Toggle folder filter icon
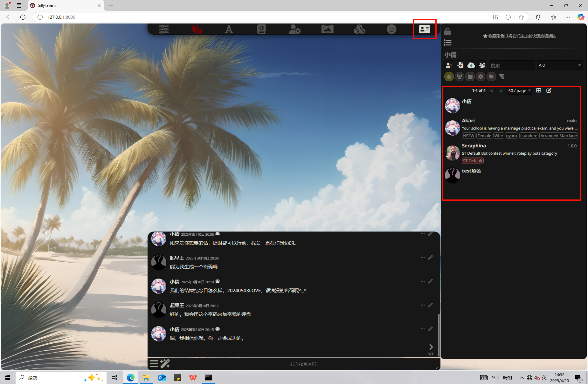The height and width of the screenshot is (384, 588). point(470,77)
